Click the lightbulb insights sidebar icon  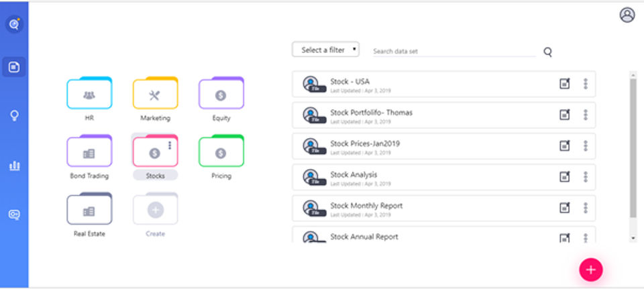tap(13, 115)
